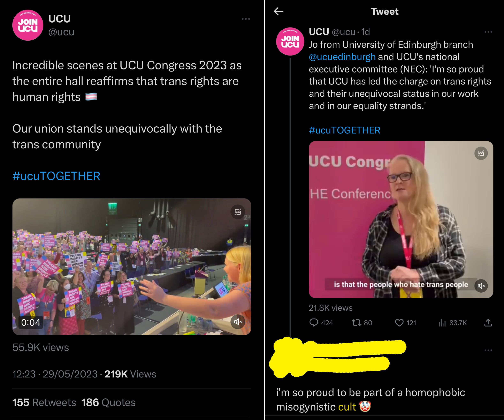Open the 186 Quotes list

click(108, 403)
